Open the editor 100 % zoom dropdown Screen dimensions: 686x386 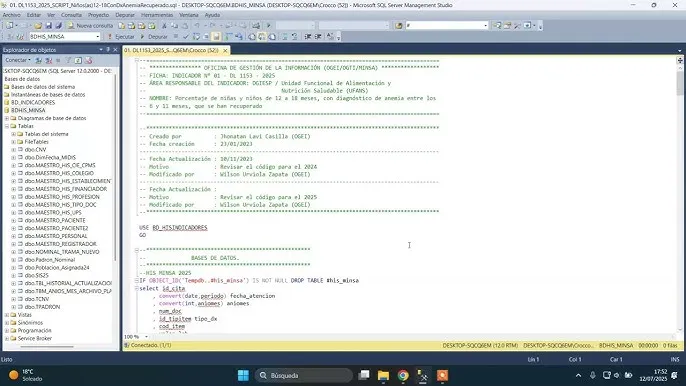(146, 337)
